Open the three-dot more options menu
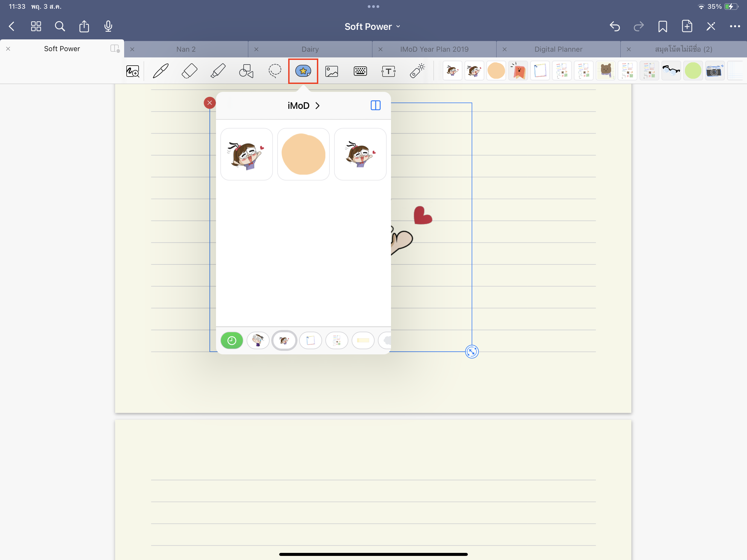Viewport: 747px width, 560px height. tap(734, 26)
